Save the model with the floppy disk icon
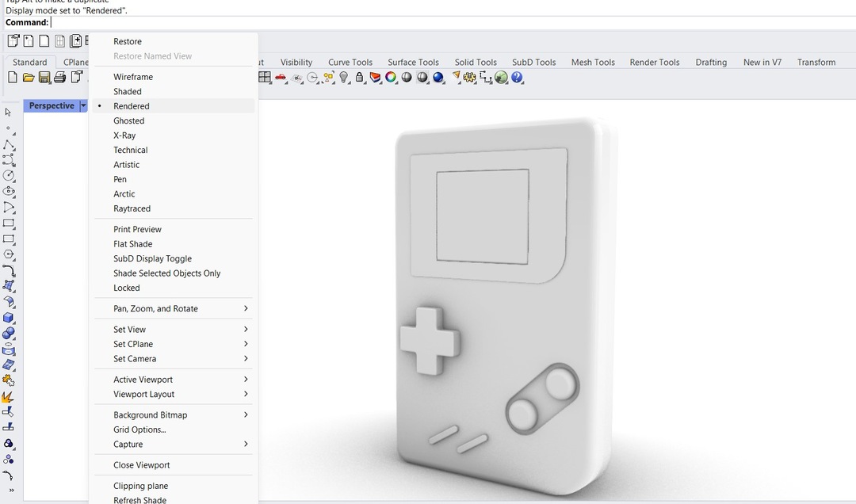This screenshot has width=856, height=504. point(44,78)
